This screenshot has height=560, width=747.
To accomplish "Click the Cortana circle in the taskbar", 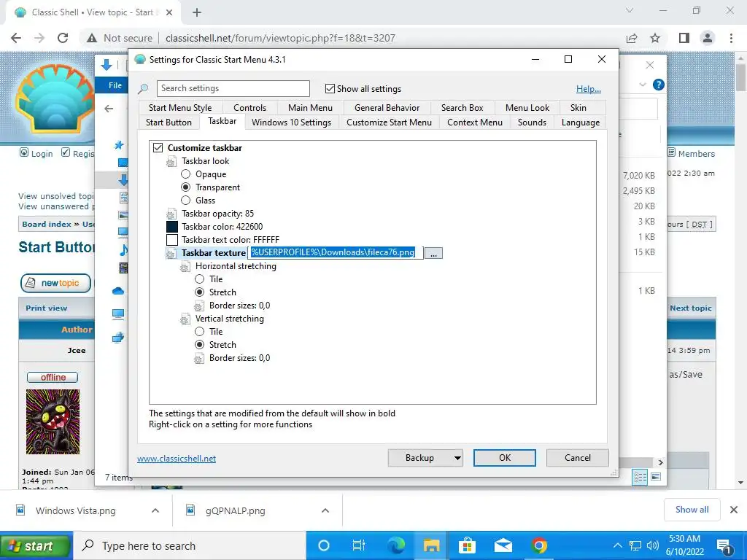I will pyautogui.click(x=323, y=545).
